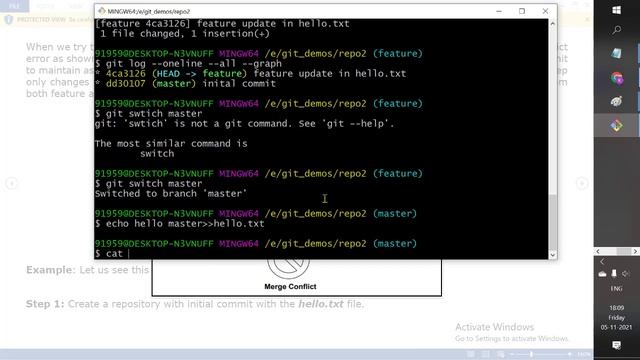Click 'git swtich master' typo command line

149,113
